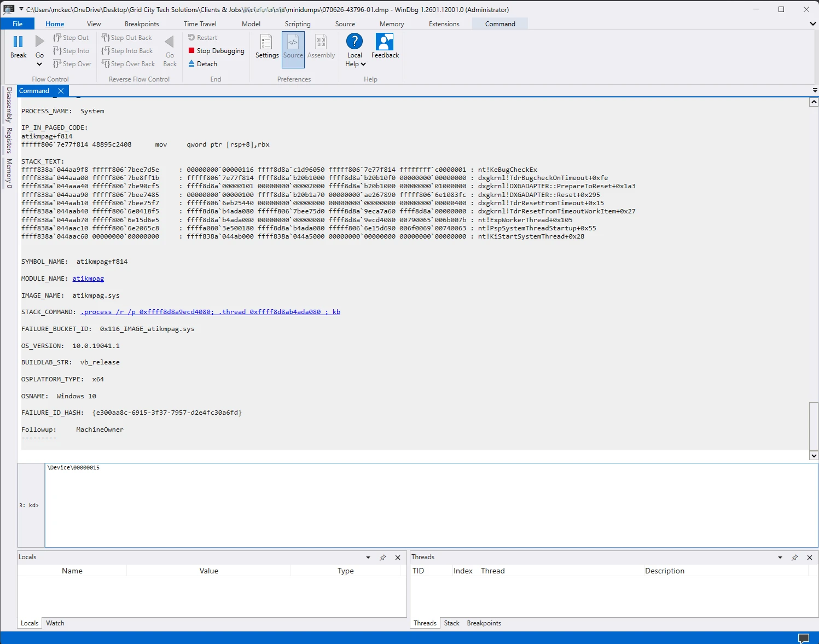
Task: Switch to the Model ribbon tab
Action: click(x=251, y=24)
